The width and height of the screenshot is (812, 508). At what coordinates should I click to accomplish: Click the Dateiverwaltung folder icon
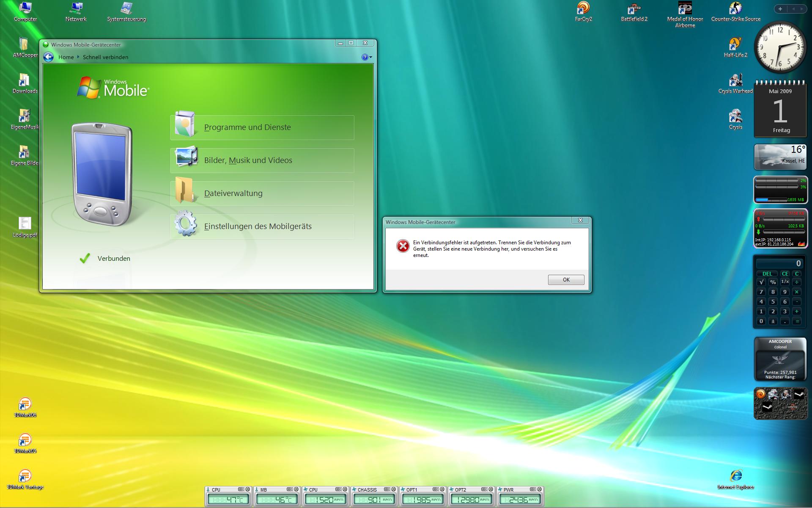185,191
